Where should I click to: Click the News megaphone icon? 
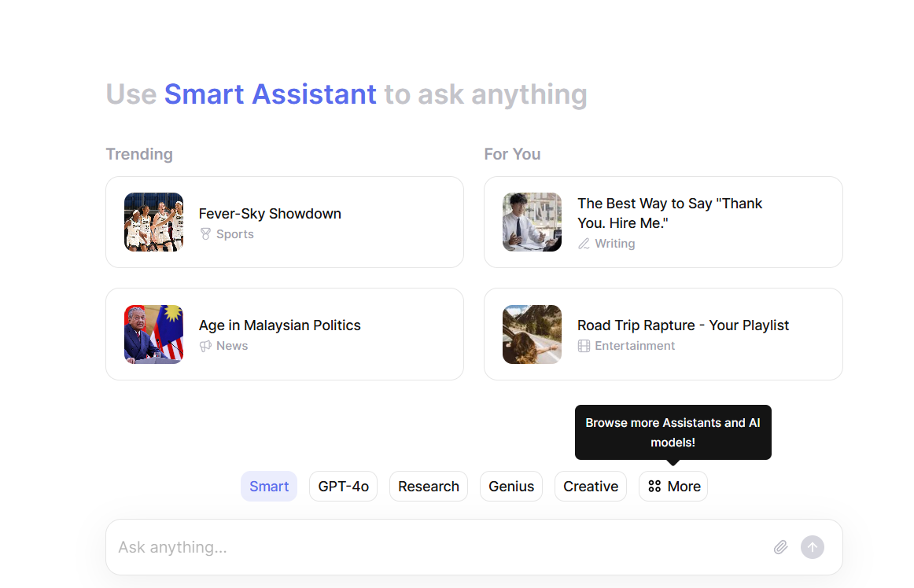206,346
